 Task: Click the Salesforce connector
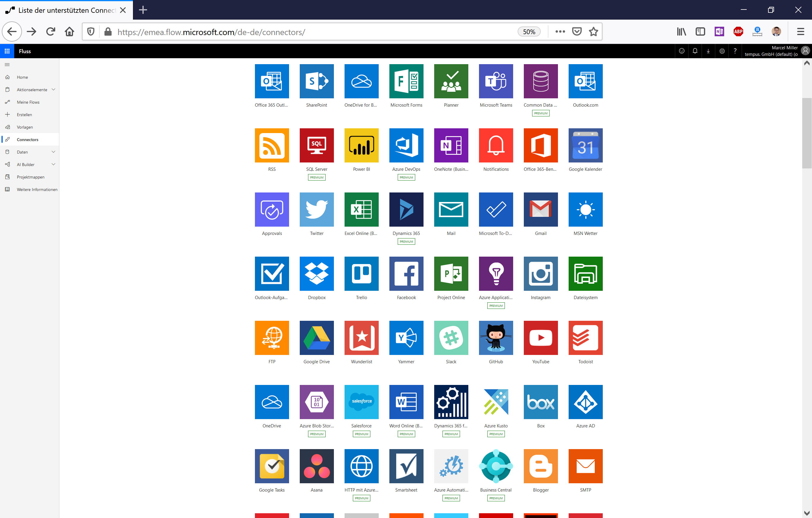(361, 402)
